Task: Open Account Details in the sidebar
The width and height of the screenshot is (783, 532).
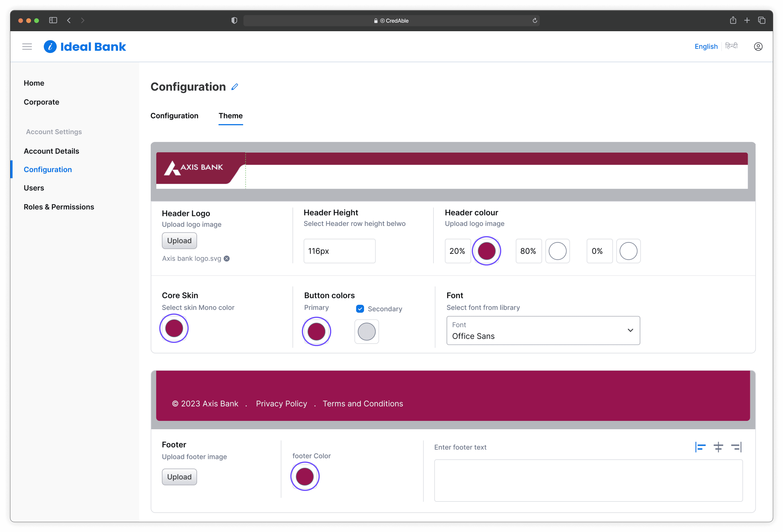Action: (51, 151)
